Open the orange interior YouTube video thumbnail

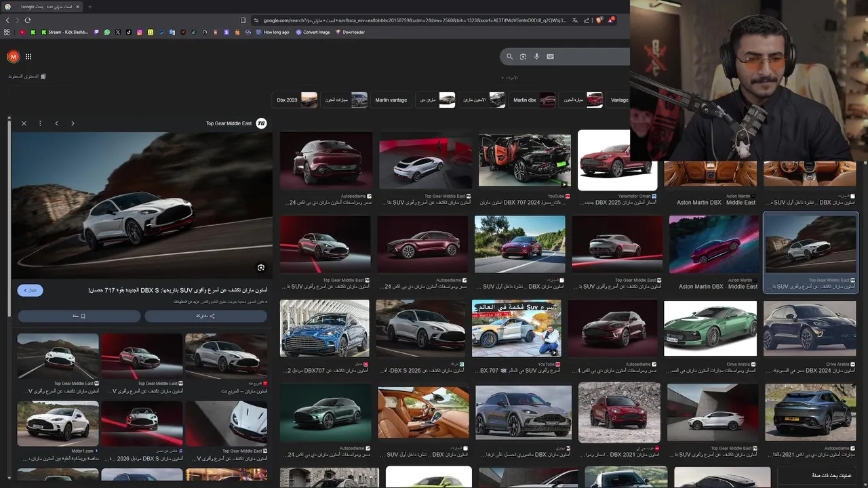525,160
